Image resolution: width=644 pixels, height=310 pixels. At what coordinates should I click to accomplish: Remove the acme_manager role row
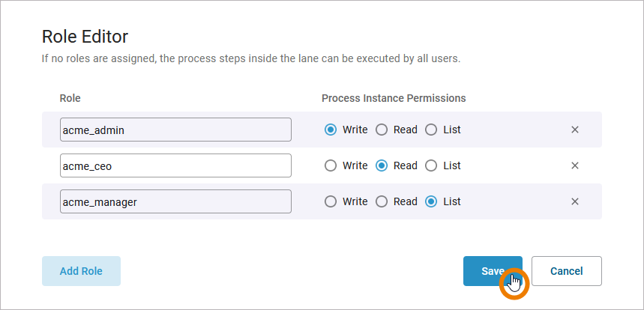pos(575,201)
